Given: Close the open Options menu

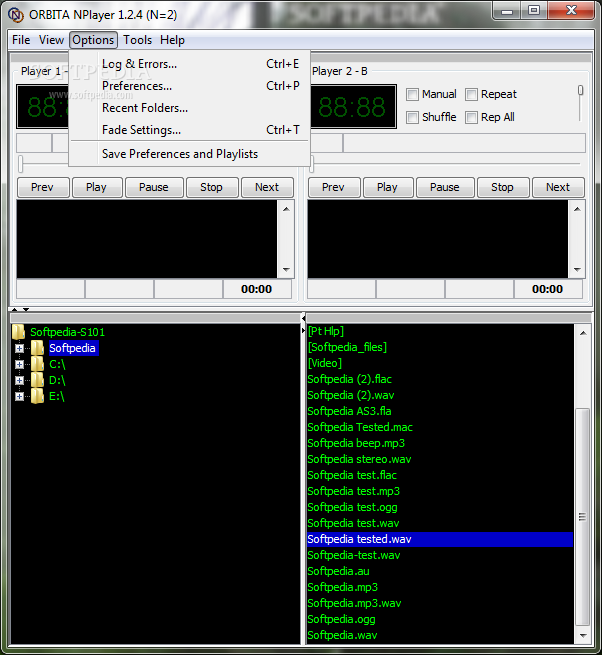Looking at the screenshot, I should [x=93, y=40].
